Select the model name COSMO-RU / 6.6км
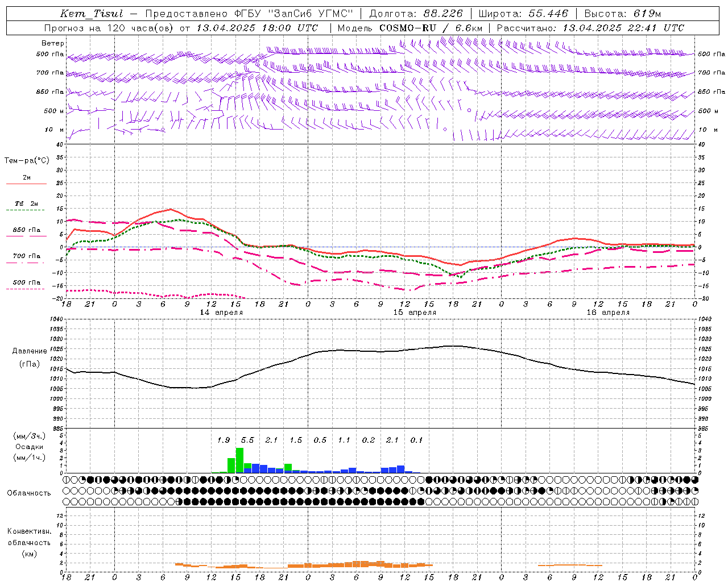 pyautogui.click(x=431, y=28)
